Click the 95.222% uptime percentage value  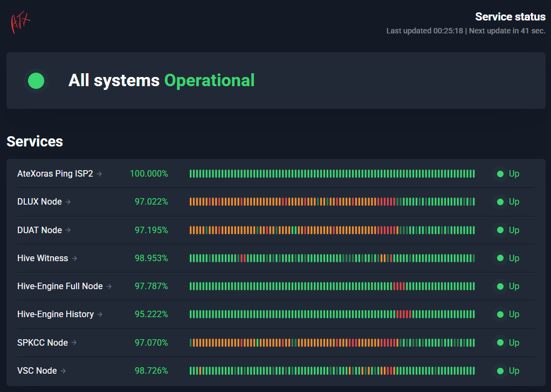[x=151, y=314]
